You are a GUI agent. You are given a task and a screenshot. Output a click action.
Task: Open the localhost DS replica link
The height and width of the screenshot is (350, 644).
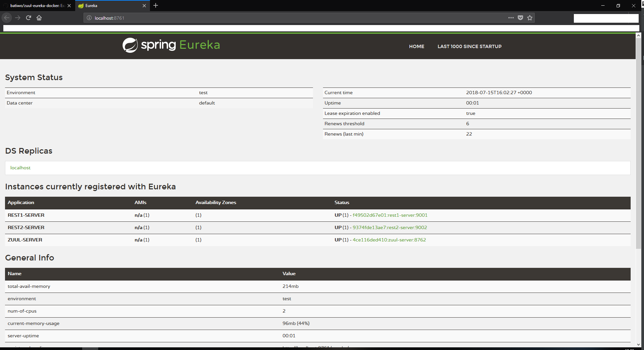click(x=20, y=168)
